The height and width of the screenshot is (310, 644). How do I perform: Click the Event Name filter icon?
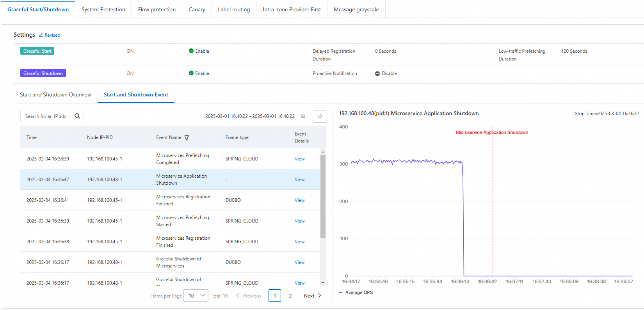tap(187, 137)
